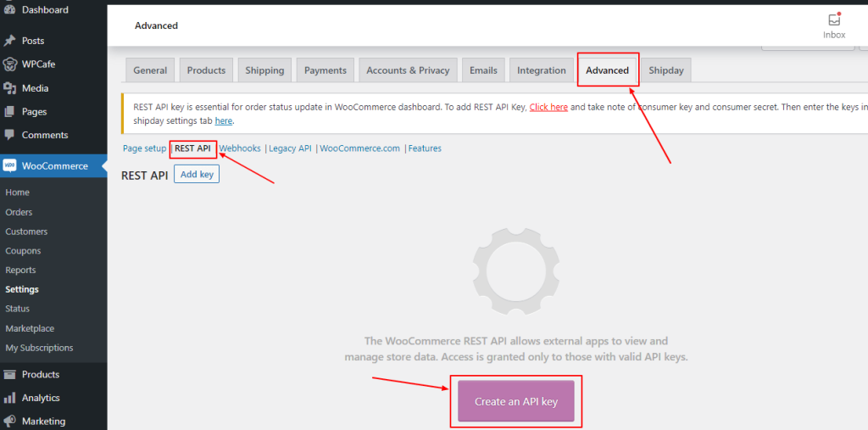
Task: Click the Comments menu label
Action: click(x=46, y=135)
